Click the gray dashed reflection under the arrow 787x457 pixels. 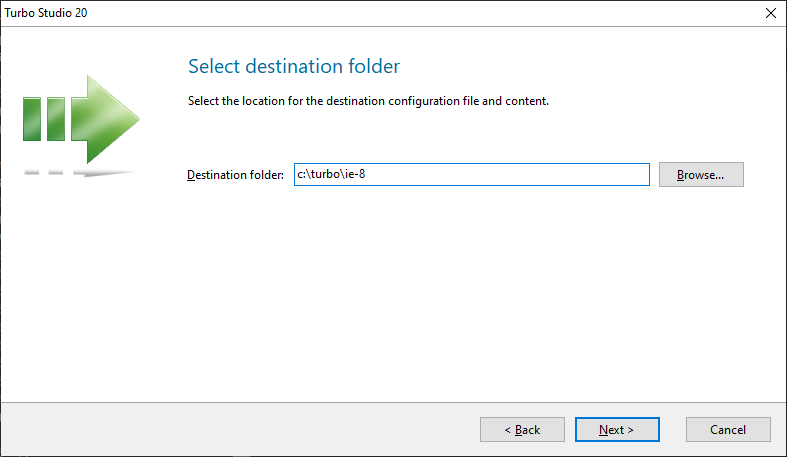pos(78,174)
